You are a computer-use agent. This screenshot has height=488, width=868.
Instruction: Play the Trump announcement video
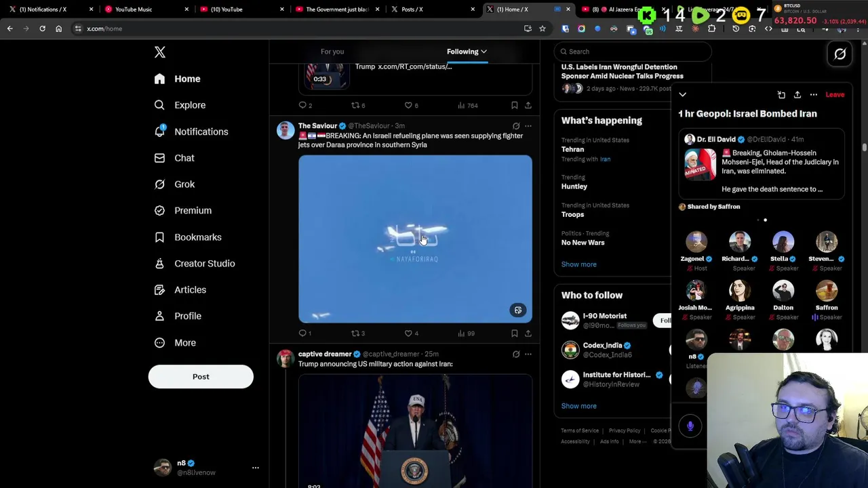[x=415, y=430]
